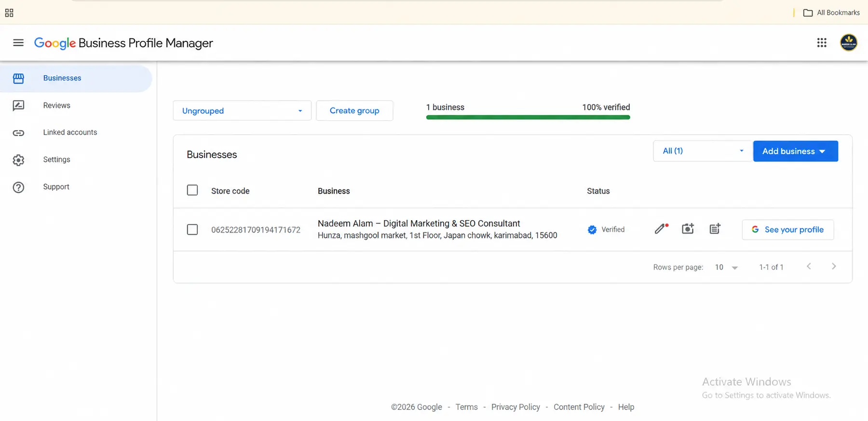Edit the Nadeem Alam profile with pencil icon
This screenshot has width=868, height=421.
coord(662,228)
